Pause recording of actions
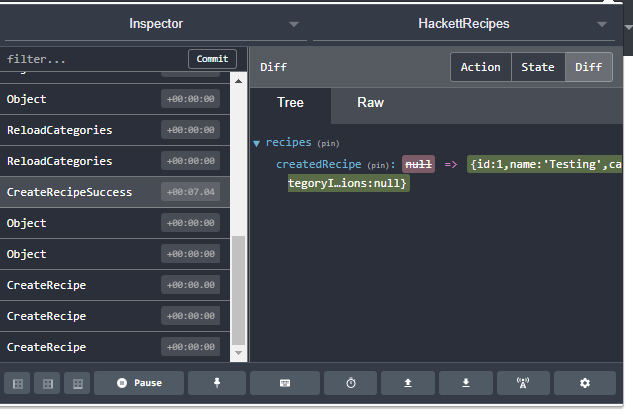This screenshot has width=633, height=415. pyautogui.click(x=139, y=383)
